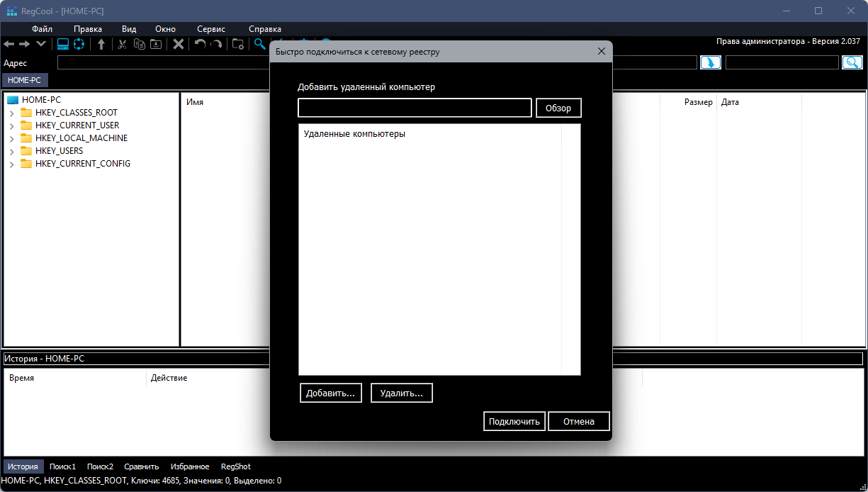The width and height of the screenshot is (868, 492).
Task: Click the blue local computer icon
Action: tap(63, 45)
